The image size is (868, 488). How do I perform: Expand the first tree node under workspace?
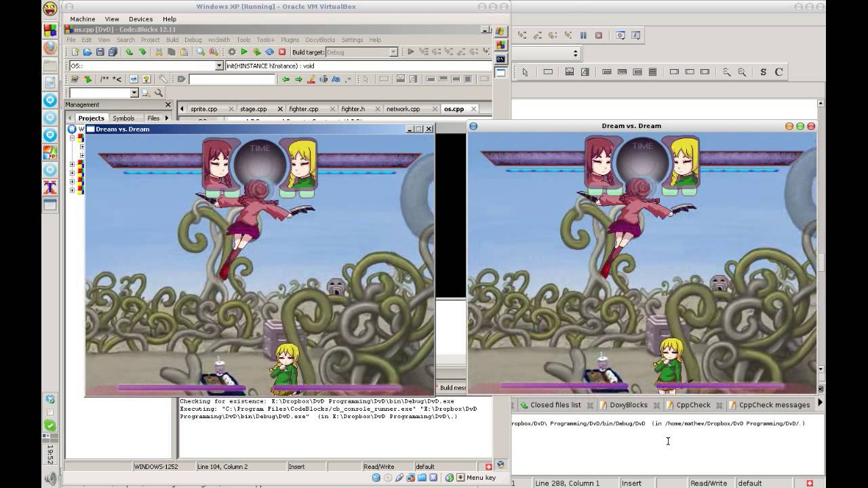pyautogui.click(x=72, y=138)
